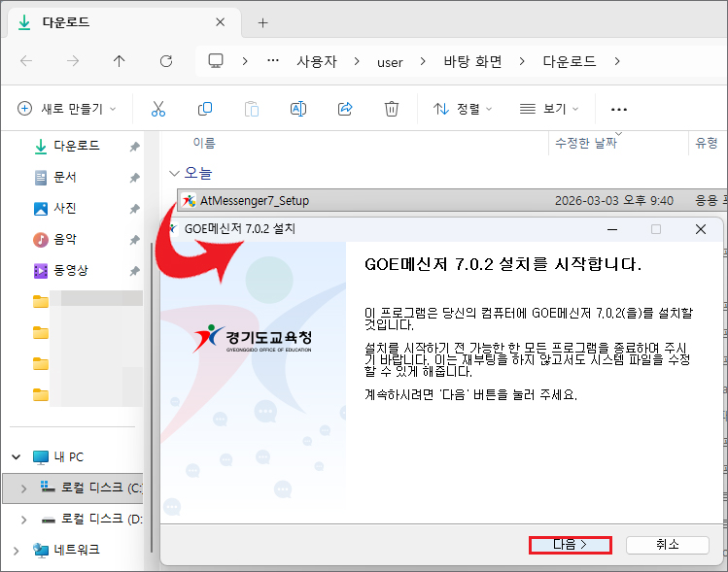Click the 취소 button in installer

667,545
